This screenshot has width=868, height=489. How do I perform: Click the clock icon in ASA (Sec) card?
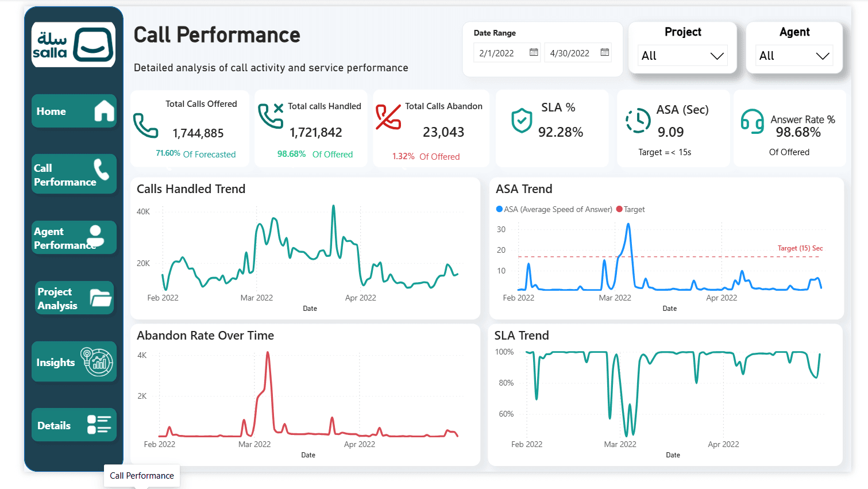pos(638,120)
